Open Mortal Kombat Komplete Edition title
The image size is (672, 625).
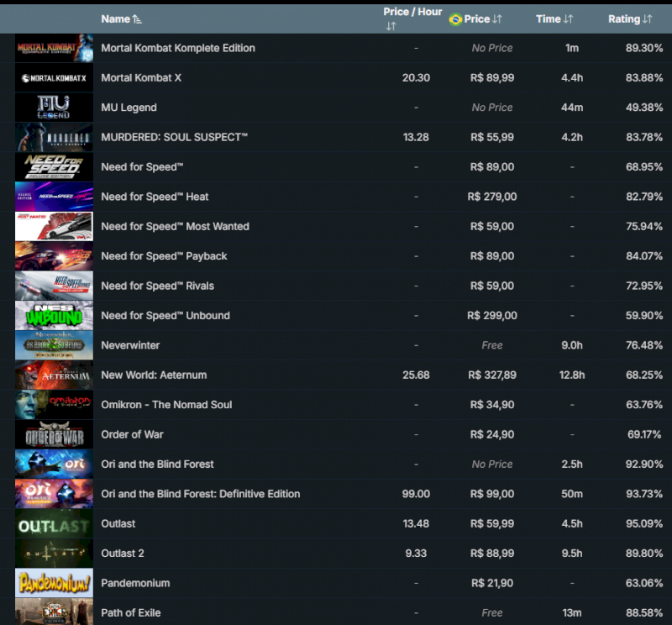pos(178,48)
